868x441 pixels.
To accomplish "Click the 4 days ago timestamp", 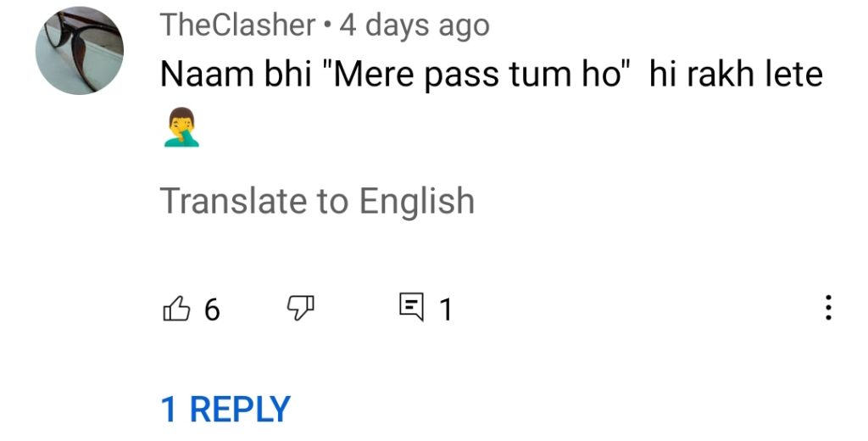I will coord(415,26).
